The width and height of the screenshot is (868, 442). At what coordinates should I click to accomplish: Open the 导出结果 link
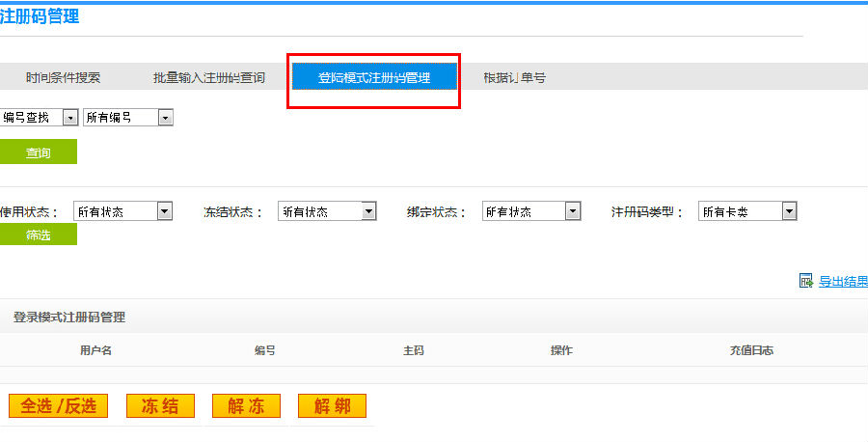pyautogui.click(x=843, y=282)
